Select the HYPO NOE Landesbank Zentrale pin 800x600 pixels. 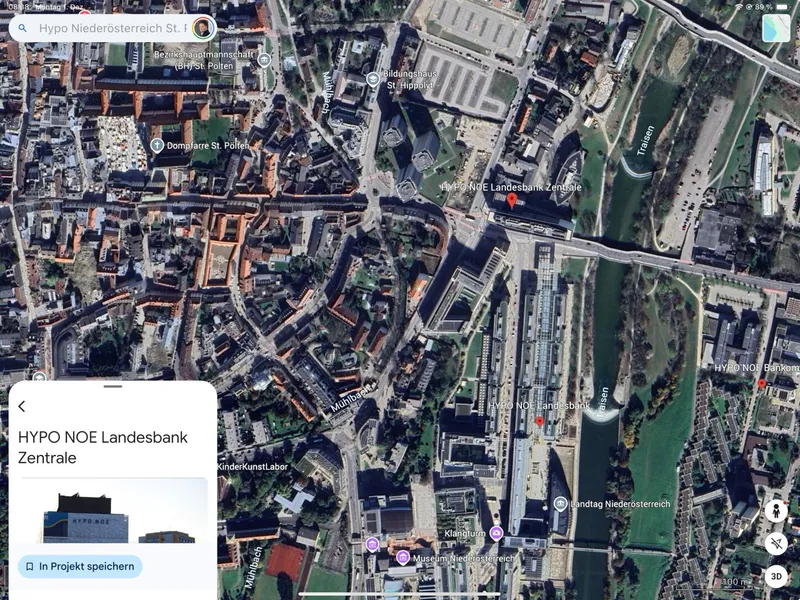512,201
